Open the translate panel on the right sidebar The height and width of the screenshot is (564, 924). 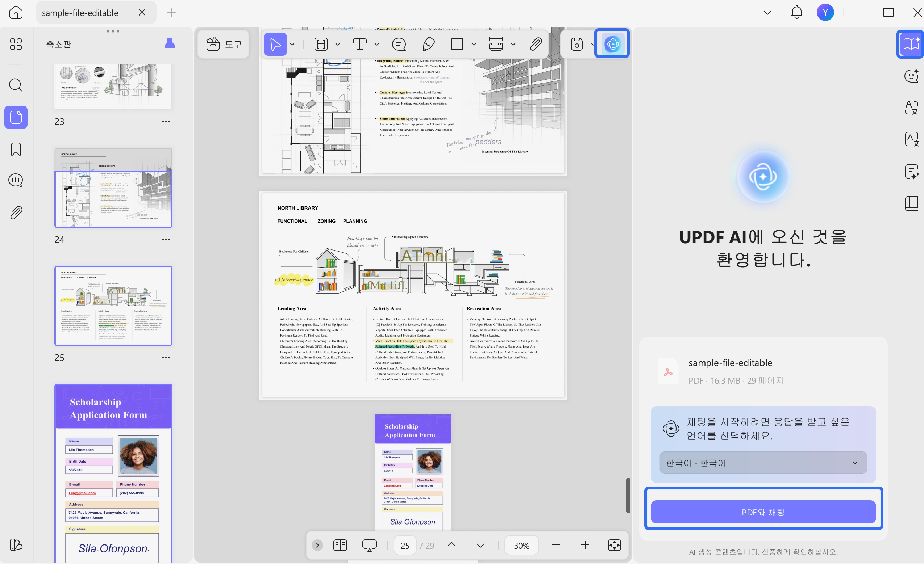[912, 108]
